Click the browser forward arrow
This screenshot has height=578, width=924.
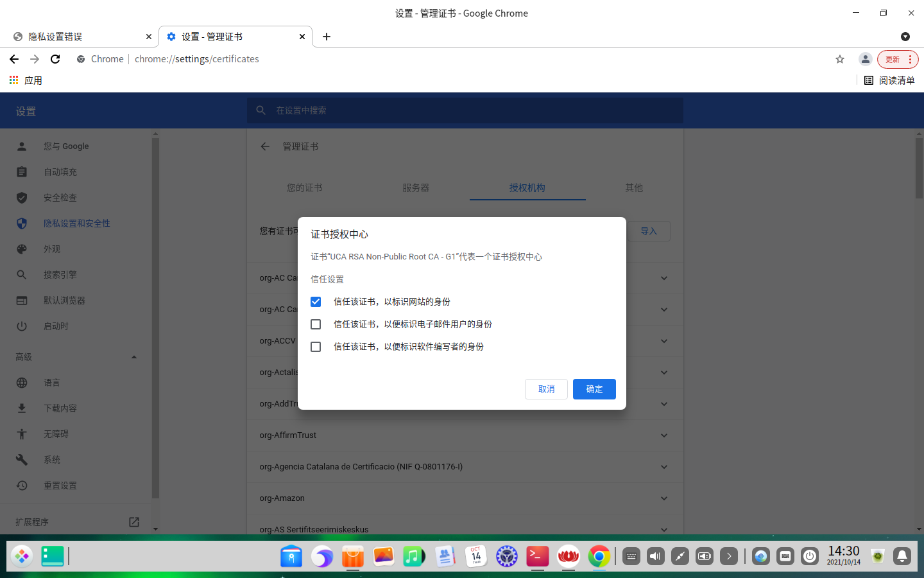click(x=35, y=59)
